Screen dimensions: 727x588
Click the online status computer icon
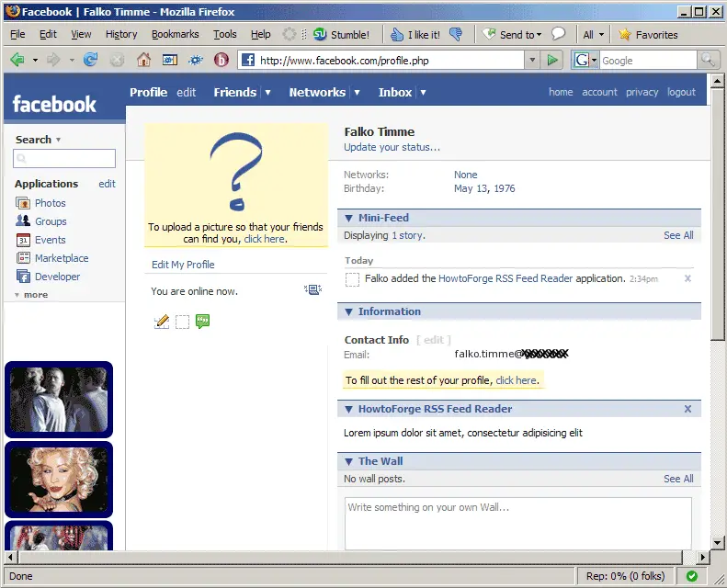click(313, 290)
